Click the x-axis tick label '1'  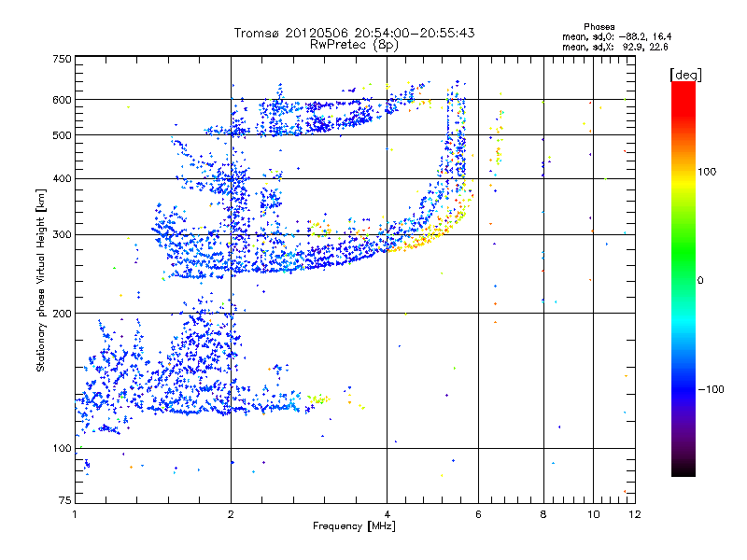click(x=75, y=514)
